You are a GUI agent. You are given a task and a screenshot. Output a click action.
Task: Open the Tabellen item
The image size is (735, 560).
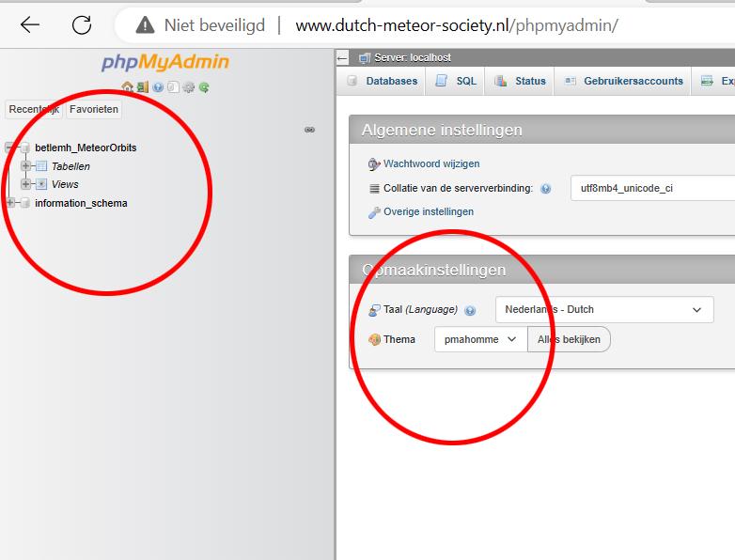[70, 166]
